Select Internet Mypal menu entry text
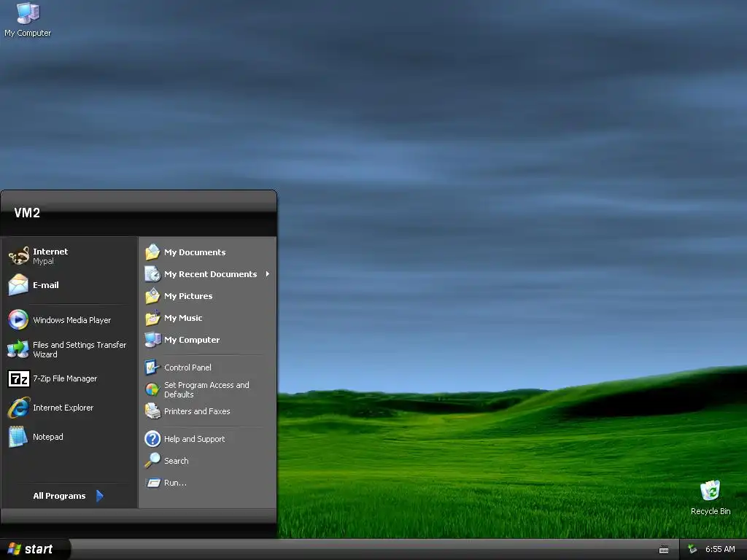This screenshot has height=560, width=747. click(50, 256)
